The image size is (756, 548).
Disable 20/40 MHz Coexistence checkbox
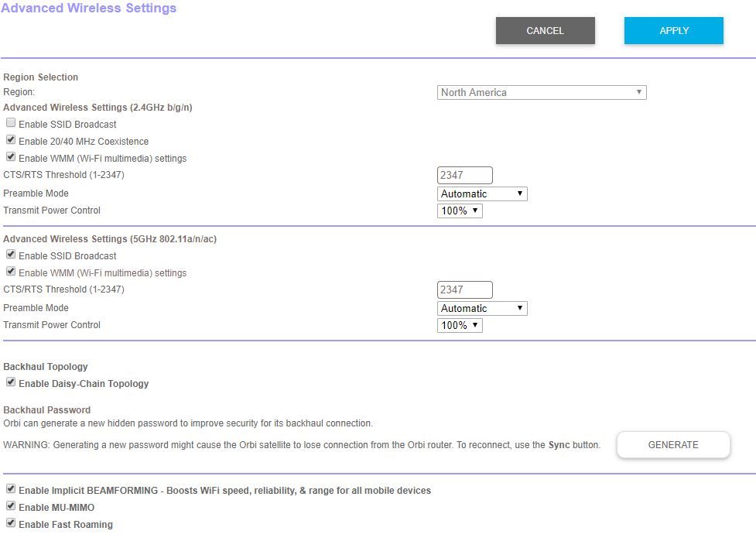(11, 141)
